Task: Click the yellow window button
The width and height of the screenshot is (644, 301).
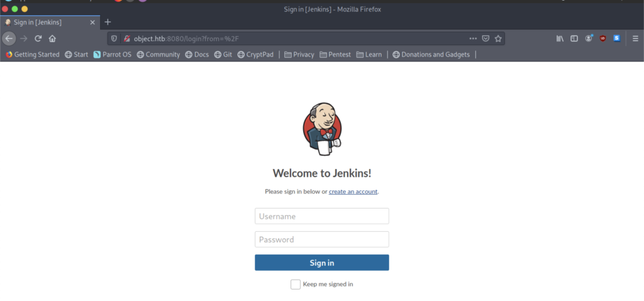Action: click(x=25, y=9)
